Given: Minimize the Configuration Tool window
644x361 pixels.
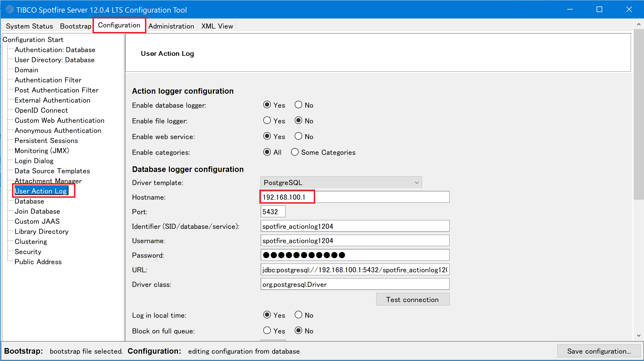Looking at the screenshot, I should click(x=570, y=10).
